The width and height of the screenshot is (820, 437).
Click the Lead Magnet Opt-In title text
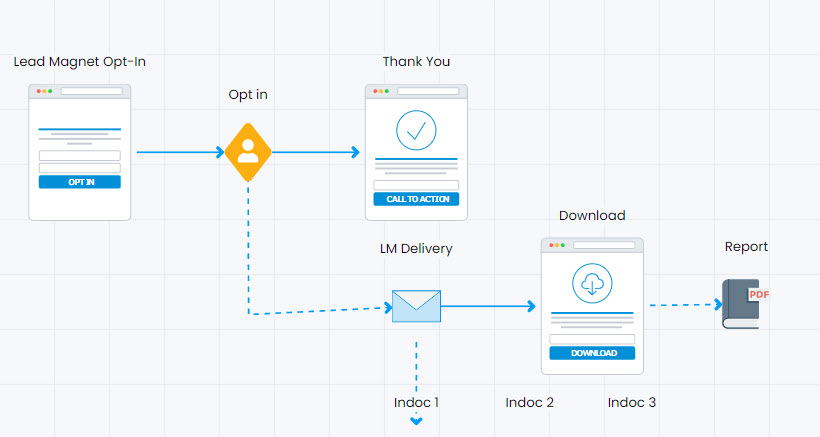[x=80, y=62]
